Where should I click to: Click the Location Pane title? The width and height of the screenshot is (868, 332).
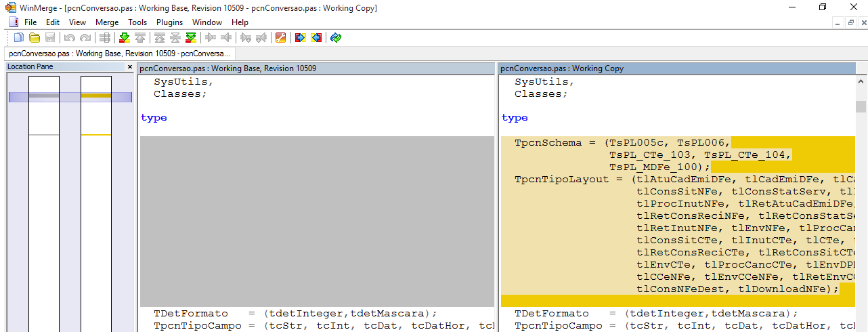point(30,67)
